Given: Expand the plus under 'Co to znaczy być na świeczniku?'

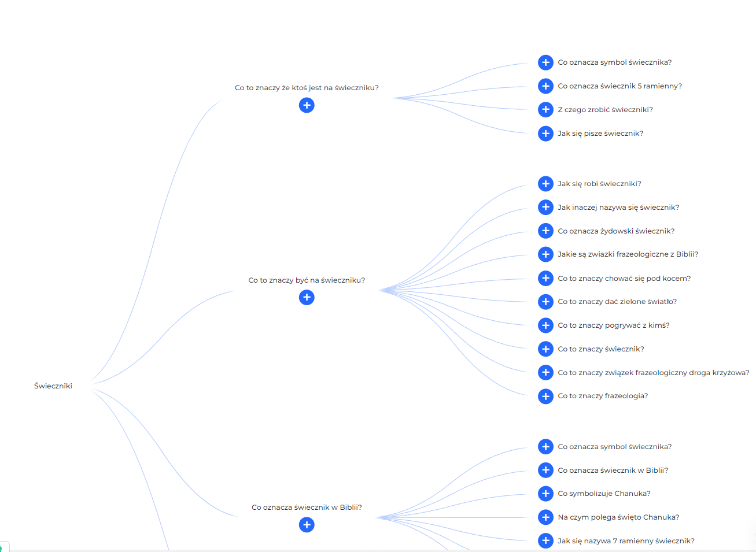Looking at the screenshot, I should 307,297.
